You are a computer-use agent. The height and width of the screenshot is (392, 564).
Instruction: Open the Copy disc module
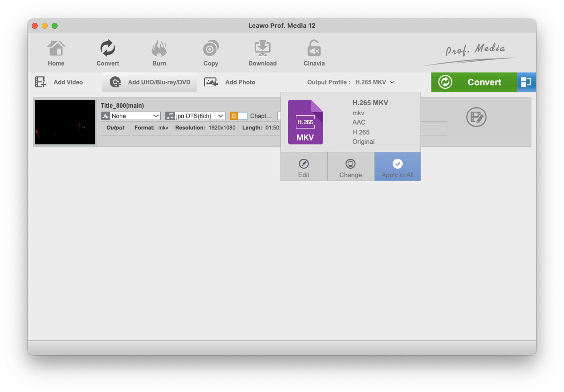(x=211, y=53)
